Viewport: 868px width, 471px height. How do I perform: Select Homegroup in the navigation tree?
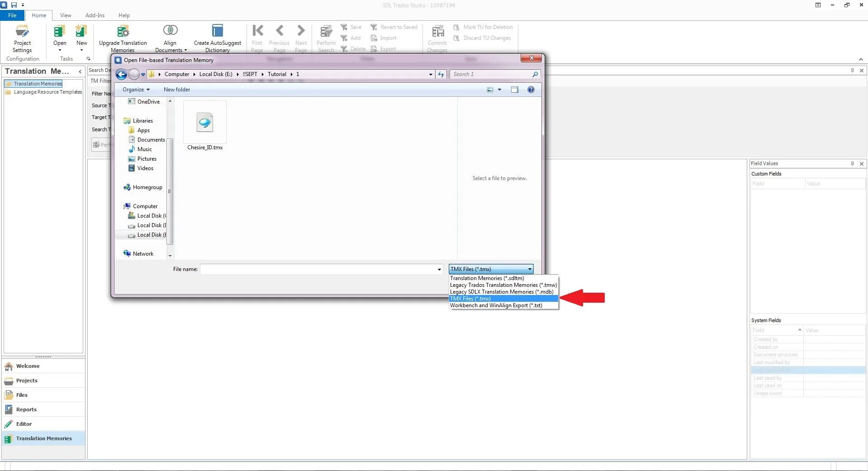pos(143,187)
